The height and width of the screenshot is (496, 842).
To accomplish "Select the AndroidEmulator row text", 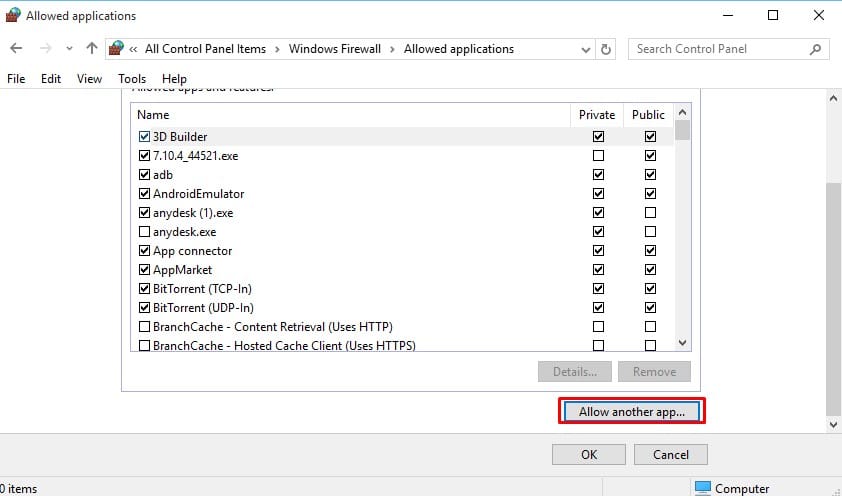I will (198, 194).
